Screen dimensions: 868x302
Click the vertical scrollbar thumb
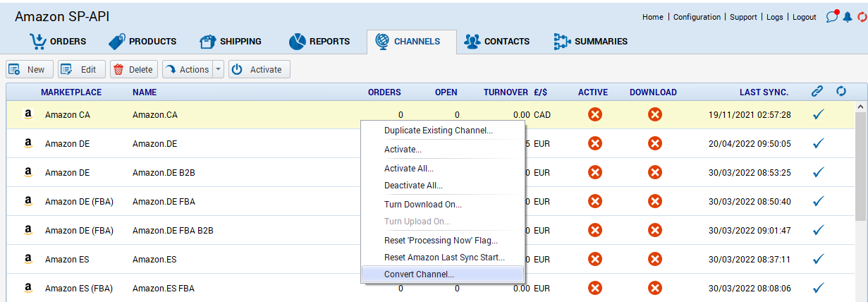pos(860,166)
